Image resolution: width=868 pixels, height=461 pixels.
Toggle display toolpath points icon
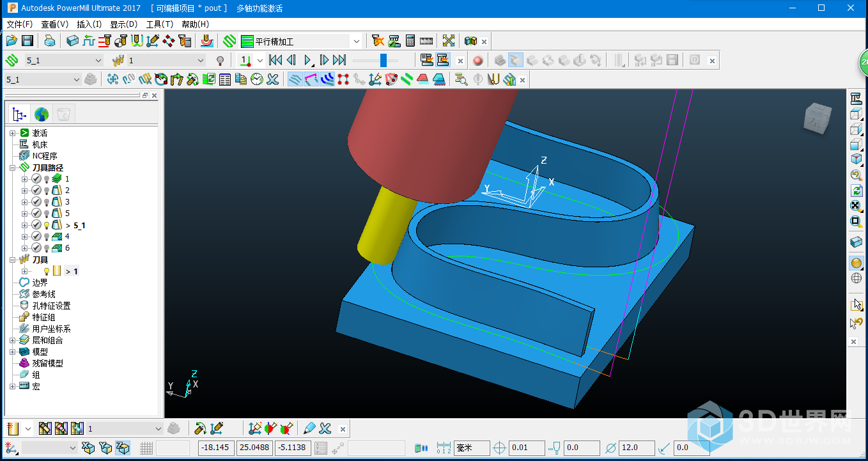pos(343,79)
